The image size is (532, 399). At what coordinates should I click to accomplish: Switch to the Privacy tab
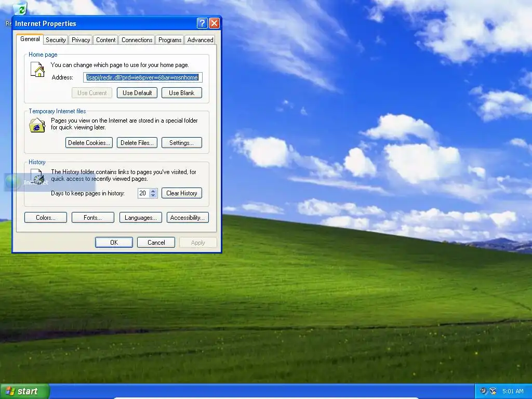[x=81, y=40]
